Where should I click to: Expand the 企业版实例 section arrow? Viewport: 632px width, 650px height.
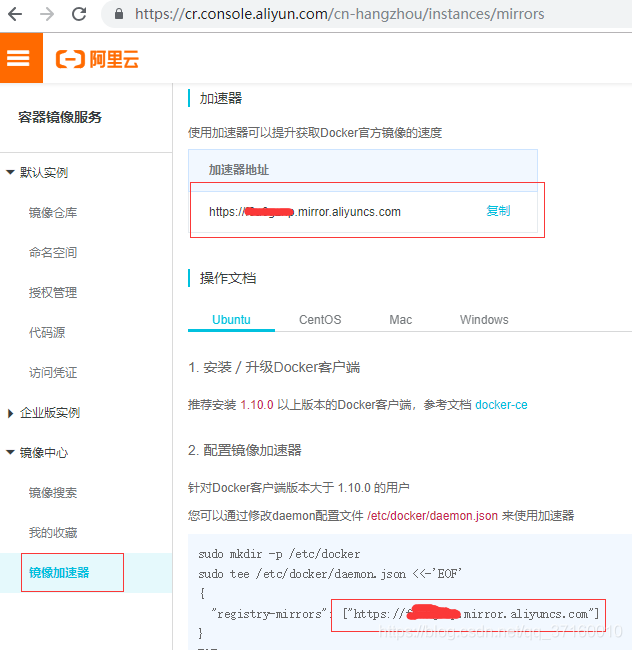pos(10,413)
